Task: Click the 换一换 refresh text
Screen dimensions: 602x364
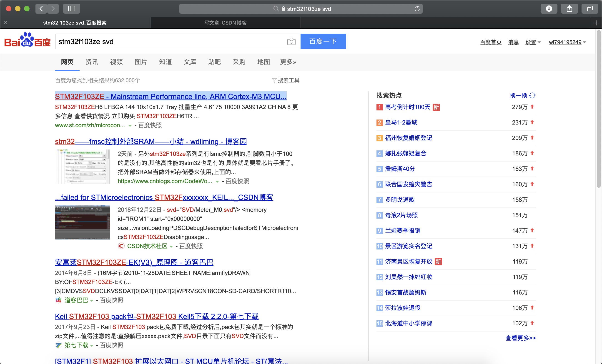Action: click(518, 95)
